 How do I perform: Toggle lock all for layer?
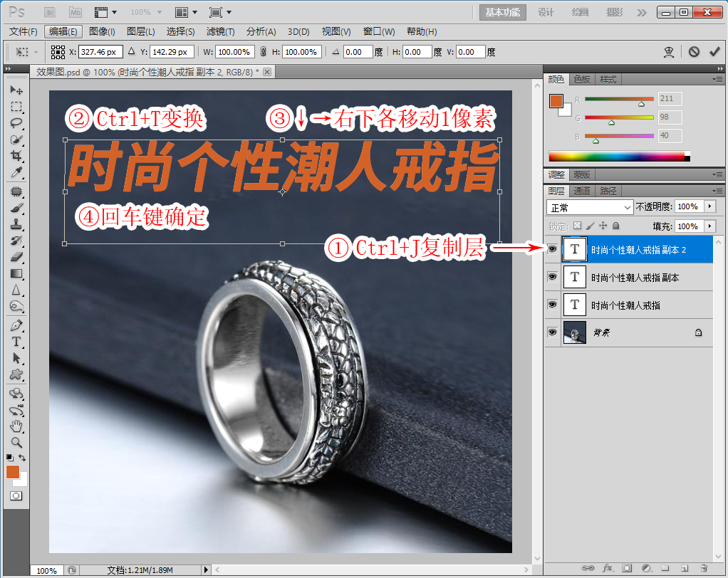(x=615, y=226)
